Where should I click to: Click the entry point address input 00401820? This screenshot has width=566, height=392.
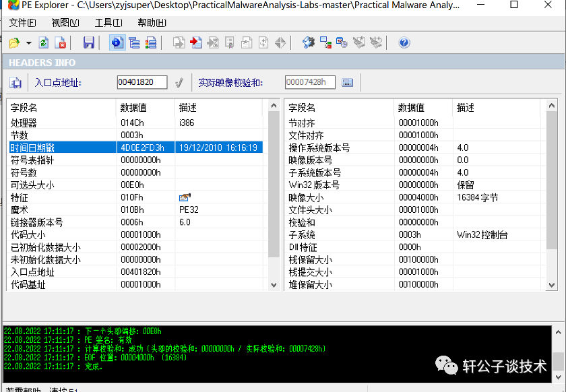pos(142,82)
